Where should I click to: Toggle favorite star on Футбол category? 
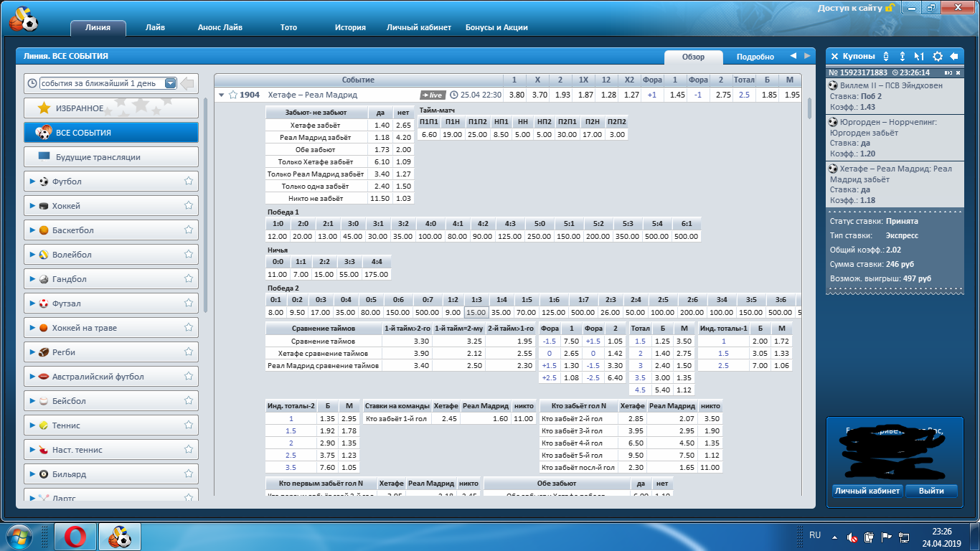tap(189, 182)
